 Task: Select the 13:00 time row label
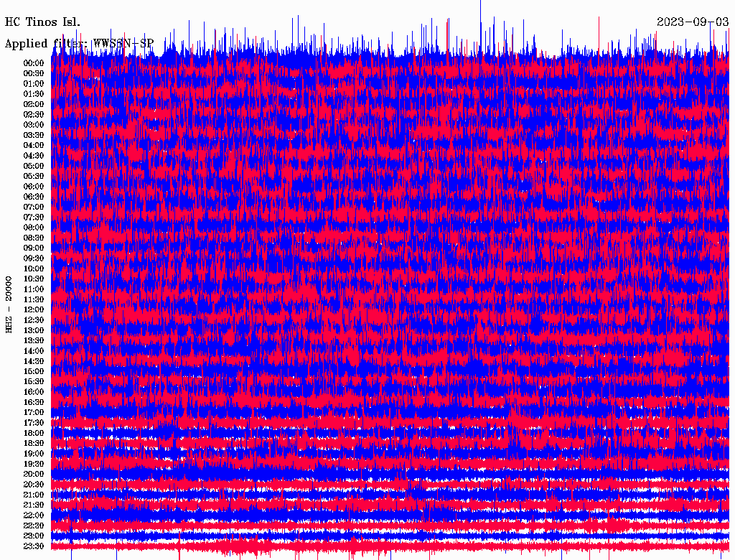[x=34, y=331]
